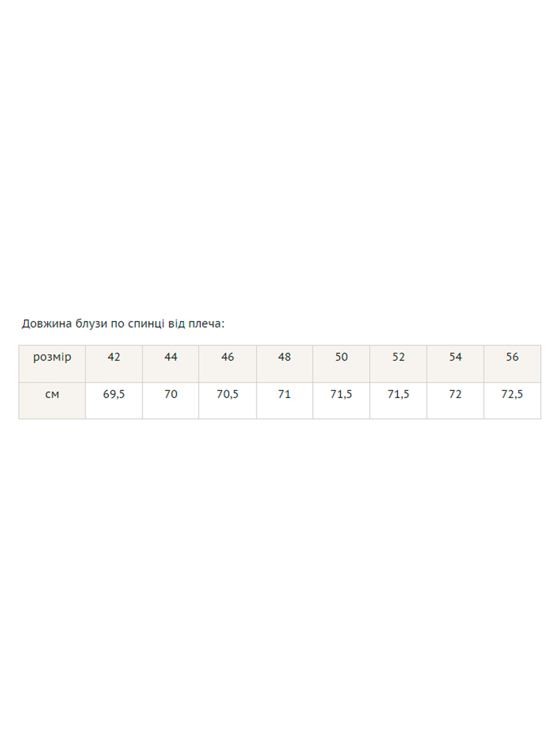The height and width of the screenshot is (747, 560).
Task: Click the word 'плеча:' in the heading
Action: pyautogui.click(x=206, y=324)
